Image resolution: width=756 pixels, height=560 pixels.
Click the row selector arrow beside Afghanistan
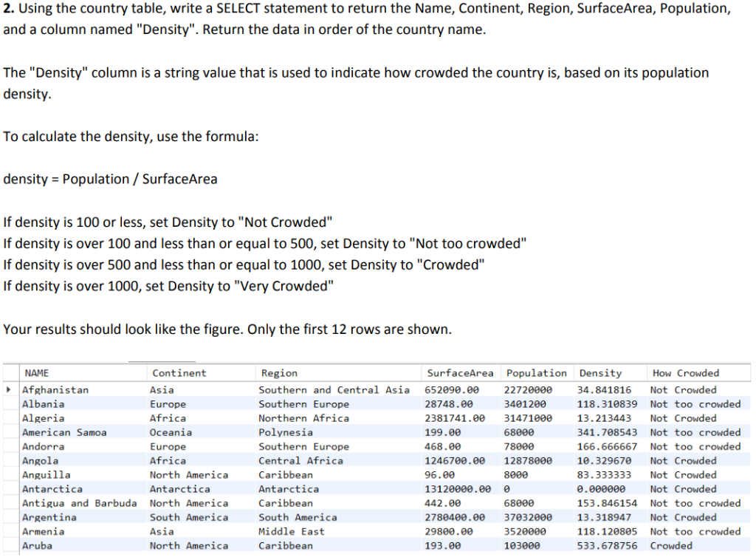coord(8,389)
